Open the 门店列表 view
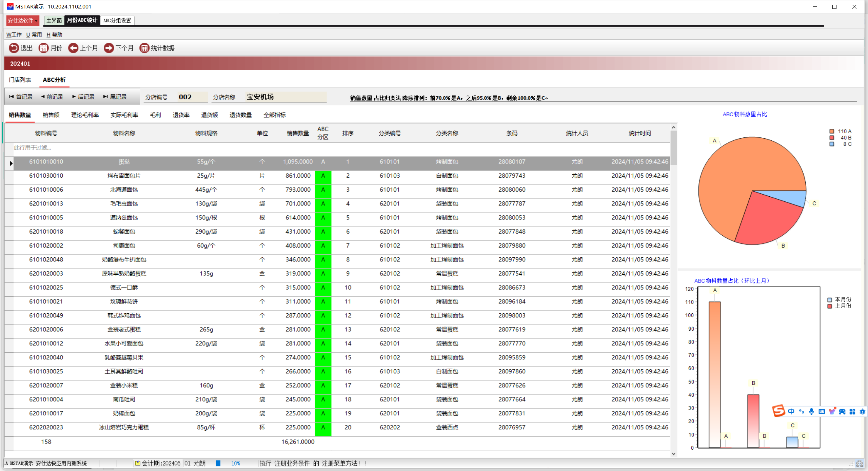 [20, 80]
